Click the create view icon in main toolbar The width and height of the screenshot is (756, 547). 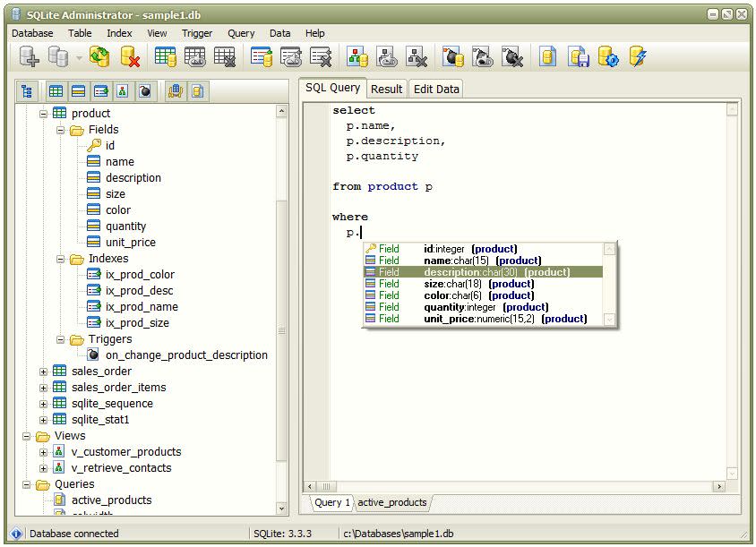[357, 57]
